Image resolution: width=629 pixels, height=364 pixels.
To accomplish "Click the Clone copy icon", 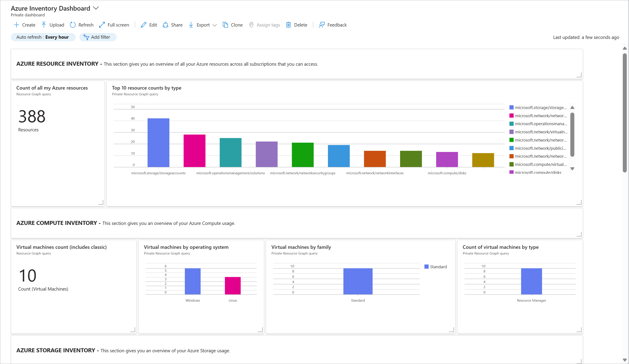I will click(x=225, y=25).
